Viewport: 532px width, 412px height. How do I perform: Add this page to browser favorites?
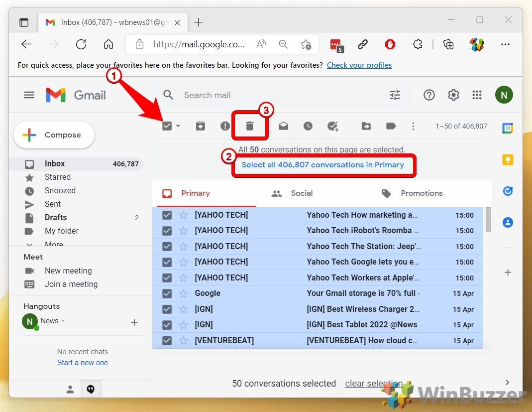click(x=306, y=44)
